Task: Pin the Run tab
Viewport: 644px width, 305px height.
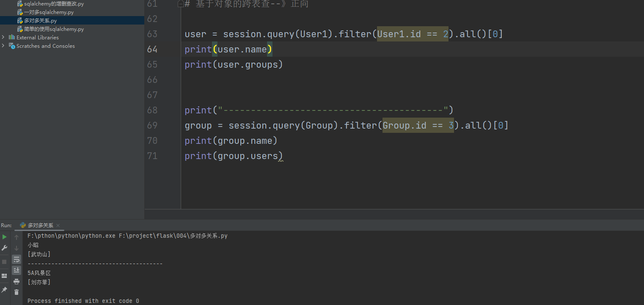Action: (x=4, y=290)
